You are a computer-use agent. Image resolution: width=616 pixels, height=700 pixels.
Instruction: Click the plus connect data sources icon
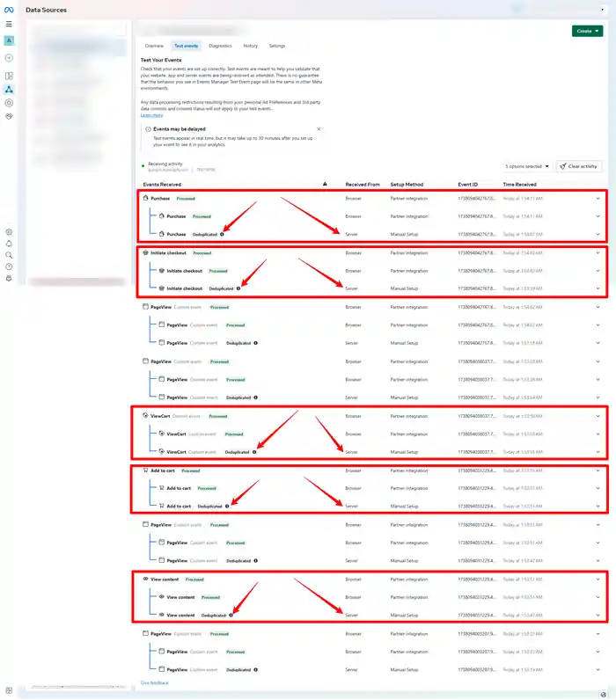(x=9, y=58)
